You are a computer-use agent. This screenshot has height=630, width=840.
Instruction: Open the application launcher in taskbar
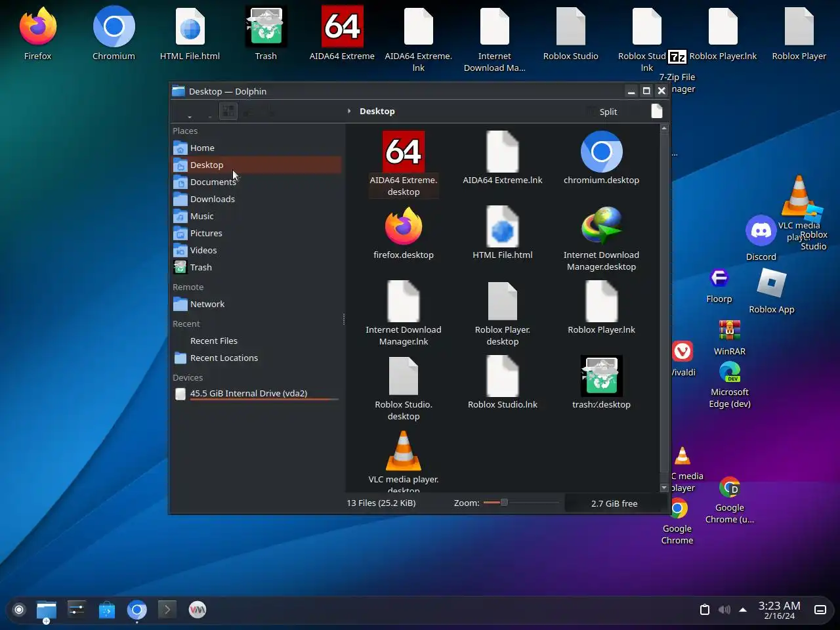[x=19, y=610]
